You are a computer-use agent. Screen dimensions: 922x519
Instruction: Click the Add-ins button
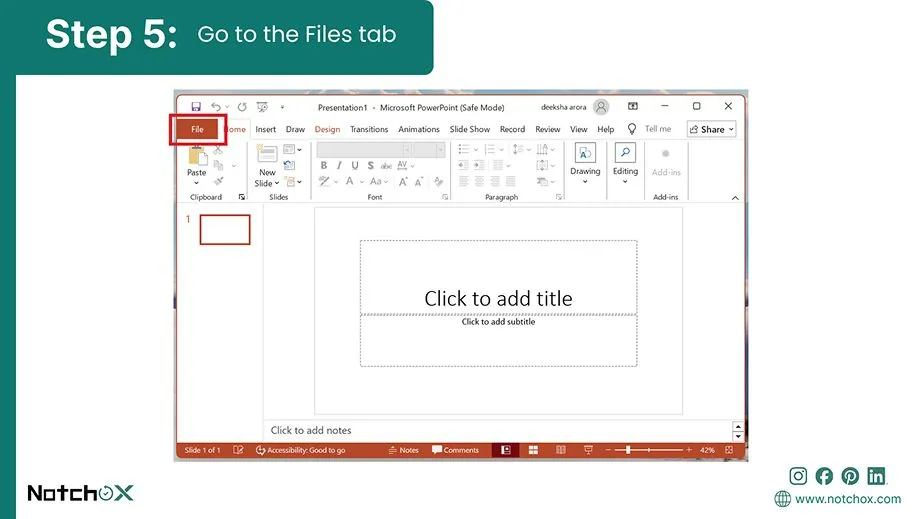(666, 162)
